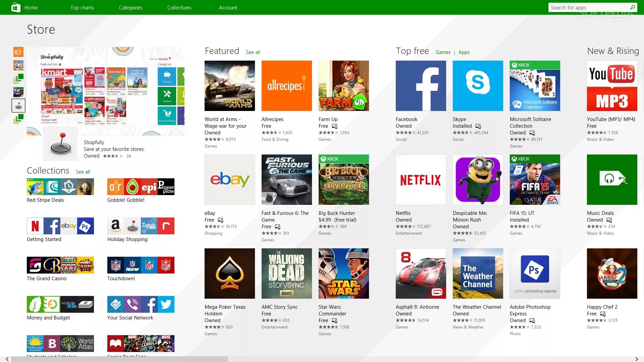The image size is (644, 362).
Task: Click the horizontal scrollbar right arrow
Action: [637, 359]
